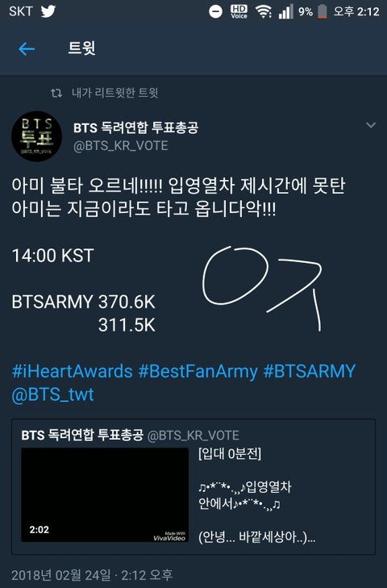This screenshot has height=588, width=387.
Task: Tap the BTS 독려연합 투표총공 display name
Action: (x=135, y=128)
